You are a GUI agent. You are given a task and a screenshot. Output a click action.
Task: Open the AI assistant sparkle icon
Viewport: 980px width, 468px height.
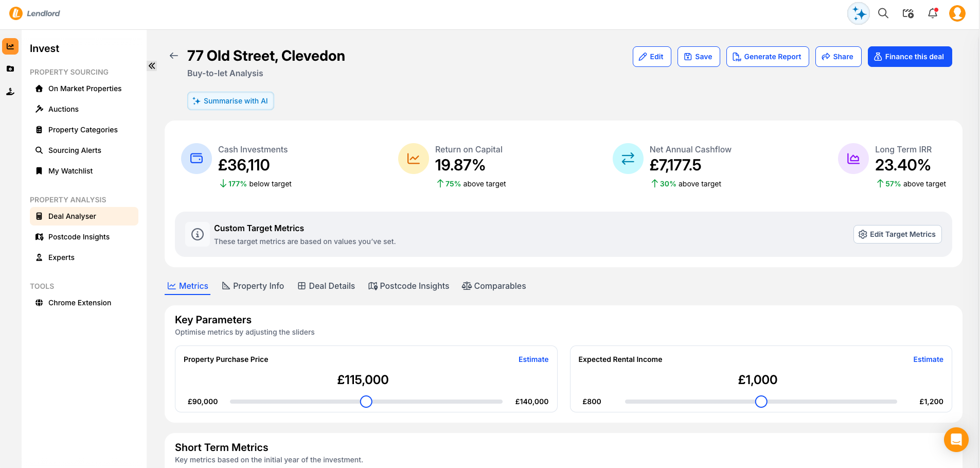tap(858, 14)
